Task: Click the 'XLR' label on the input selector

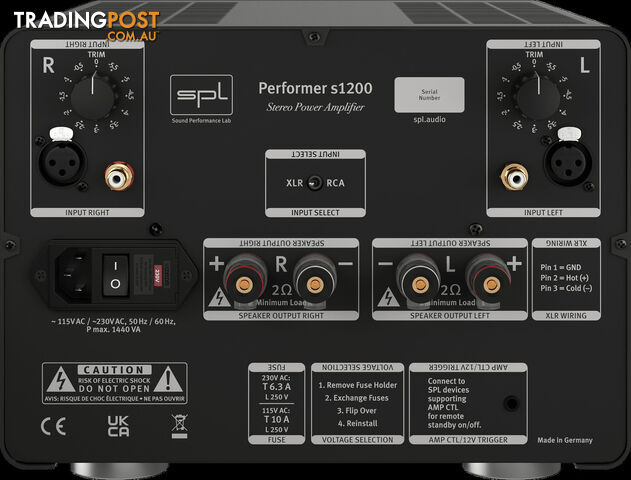Action: tap(295, 183)
